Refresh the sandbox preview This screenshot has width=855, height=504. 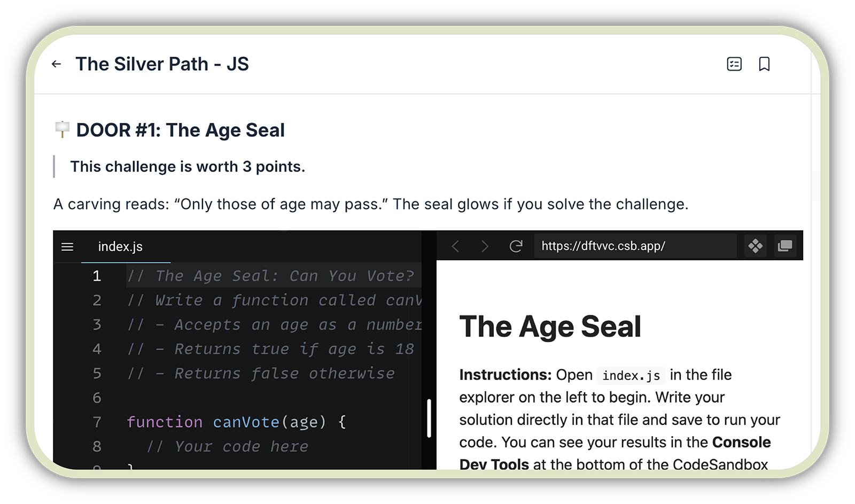[x=516, y=246]
